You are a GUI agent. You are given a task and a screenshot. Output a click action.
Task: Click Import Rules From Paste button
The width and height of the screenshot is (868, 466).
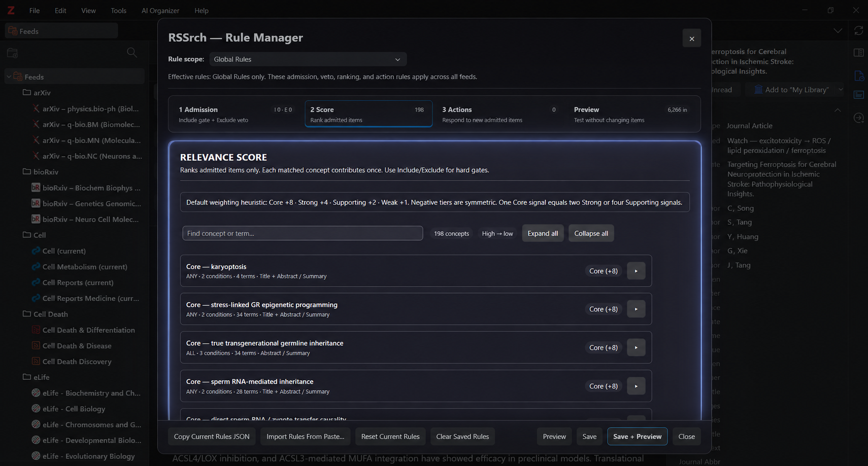click(305, 437)
